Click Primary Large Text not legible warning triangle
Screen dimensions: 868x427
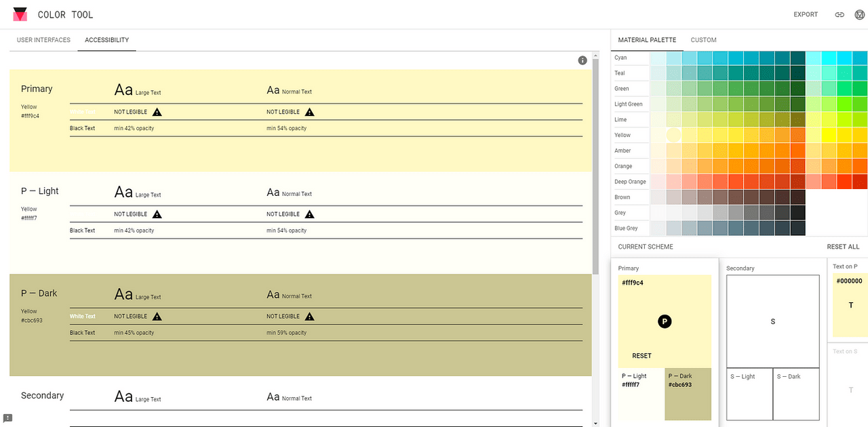pos(157,112)
